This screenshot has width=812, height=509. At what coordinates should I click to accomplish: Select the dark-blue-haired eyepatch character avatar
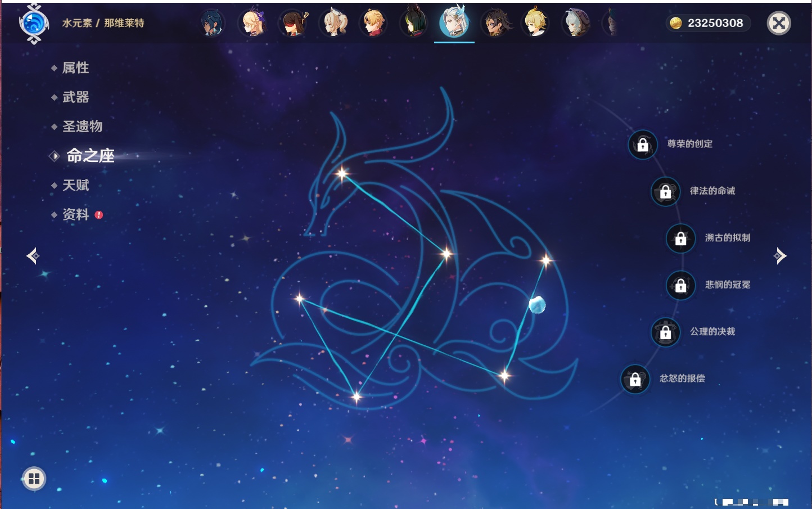coord(212,24)
